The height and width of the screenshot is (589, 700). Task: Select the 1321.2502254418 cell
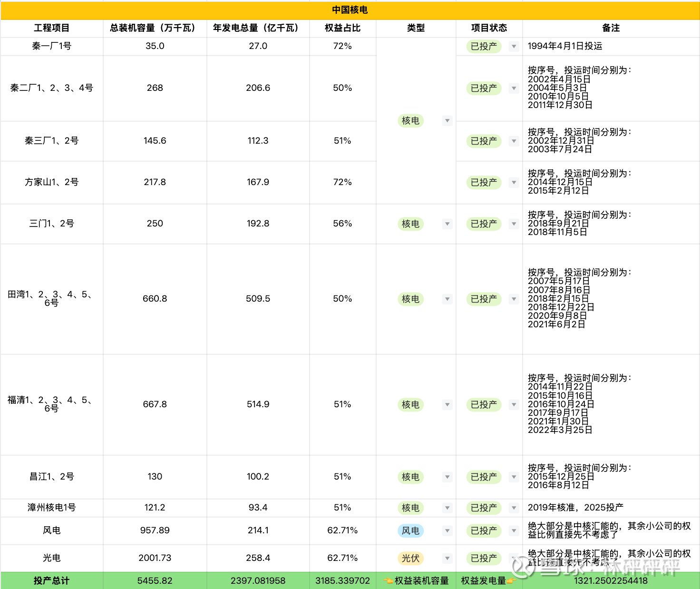coord(611,581)
